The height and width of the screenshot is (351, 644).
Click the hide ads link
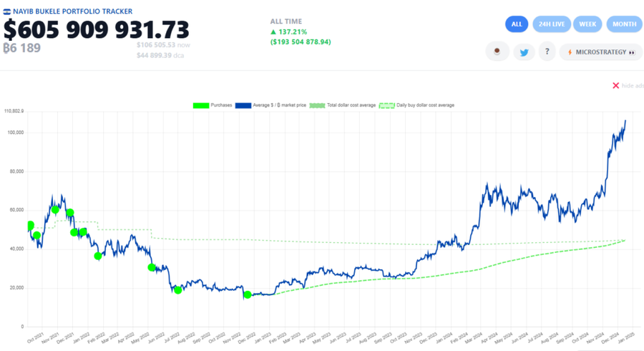coord(633,85)
